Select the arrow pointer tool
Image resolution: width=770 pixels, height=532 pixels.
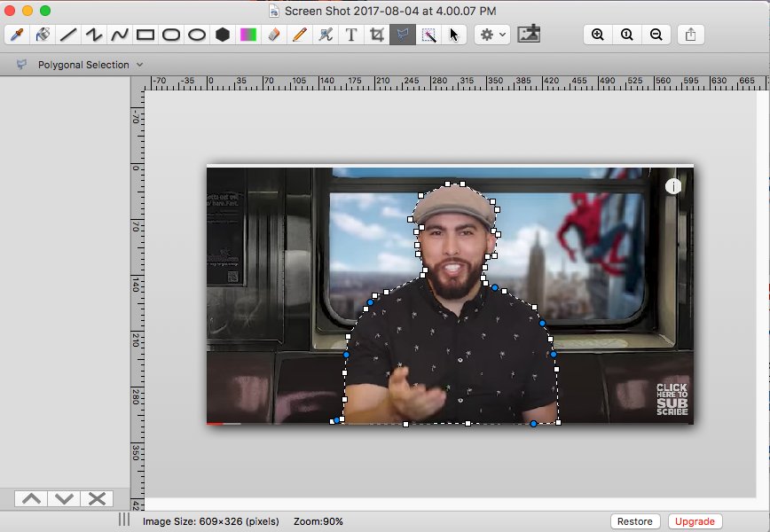click(x=454, y=35)
